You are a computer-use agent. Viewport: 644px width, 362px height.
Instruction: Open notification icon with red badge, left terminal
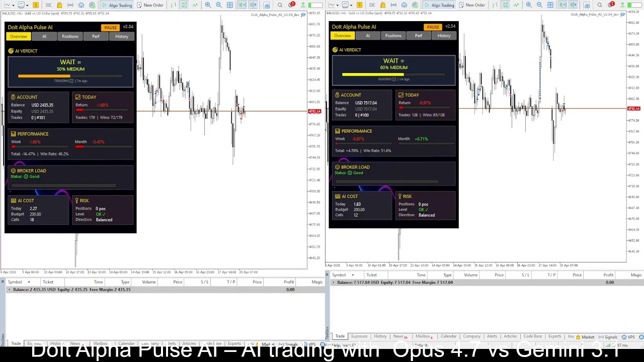point(291,5)
